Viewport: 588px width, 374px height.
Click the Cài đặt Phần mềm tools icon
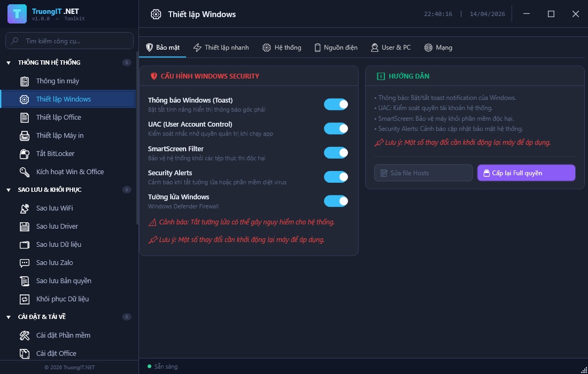(x=25, y=336)
